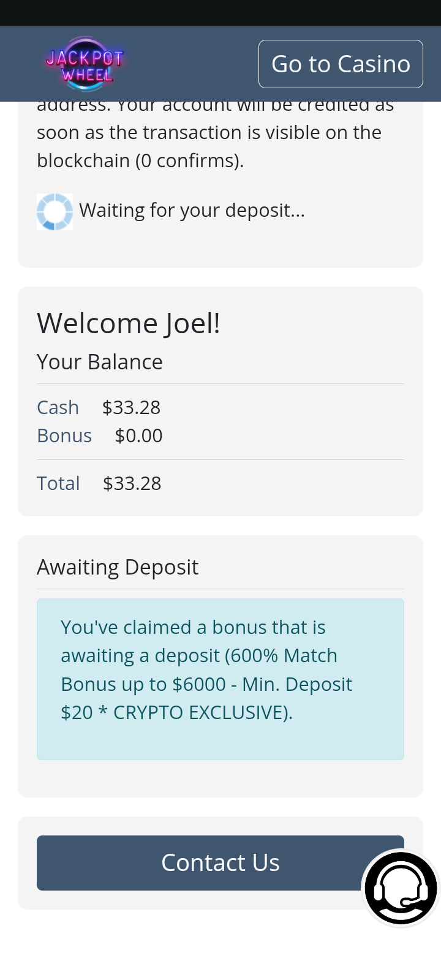Click the loading spinner icon

pos(55,212)
